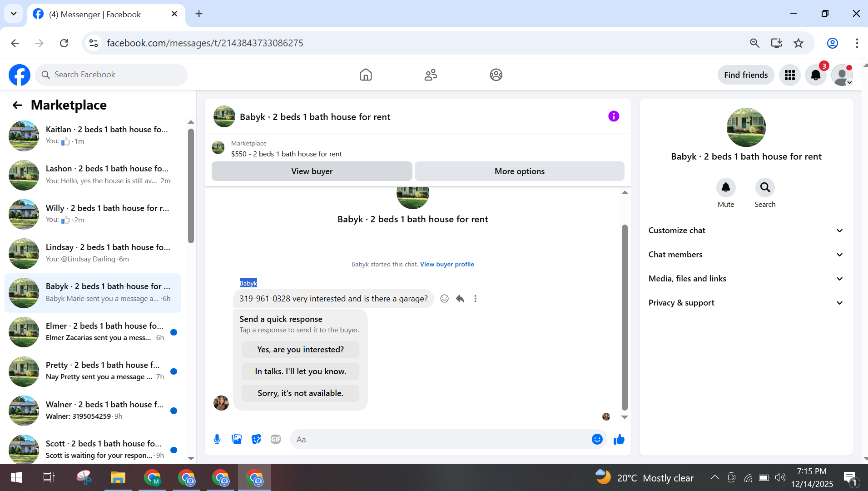Attach a photo using the image icon
868x491 pixels.
coord(237,439)
